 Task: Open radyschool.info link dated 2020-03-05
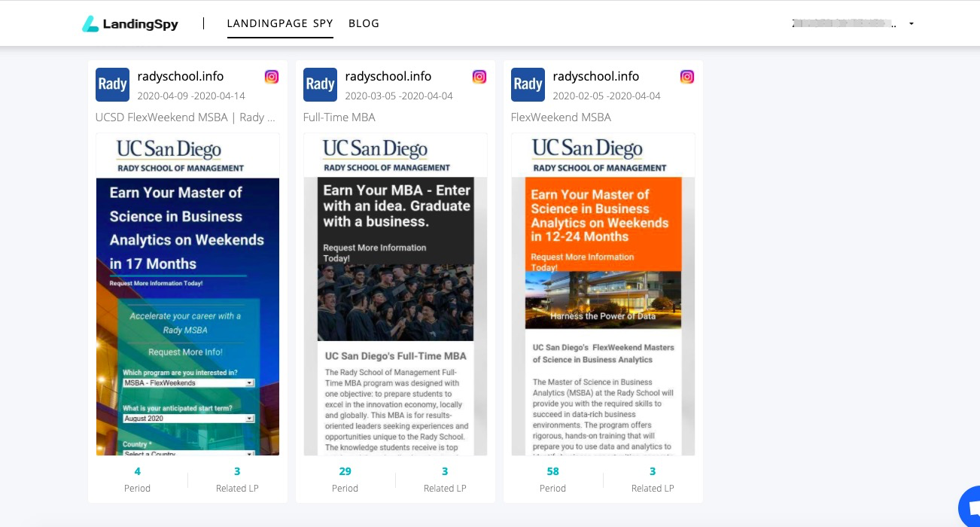click(x=388, y=76)
